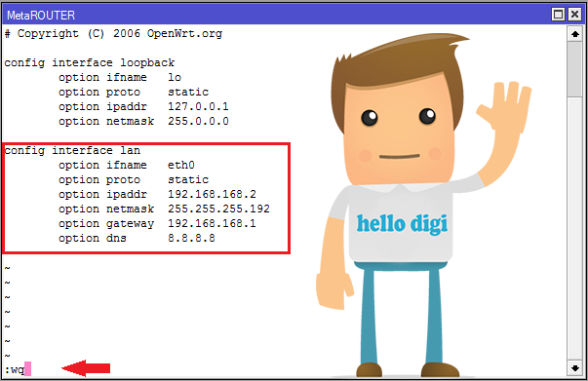Click the 'config interface lan' line
Viewport: 588px width, 381px height.
tap(72, 151)
